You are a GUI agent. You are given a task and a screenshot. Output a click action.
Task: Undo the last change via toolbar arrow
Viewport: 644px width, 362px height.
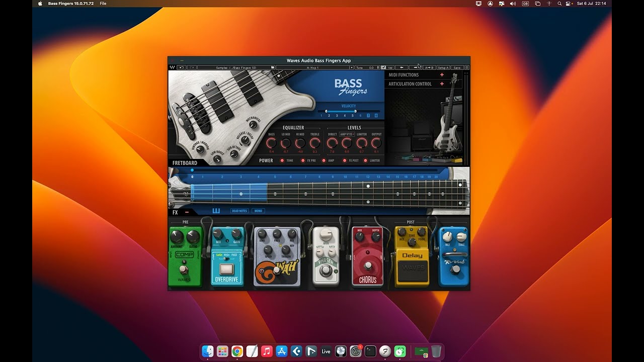[x=182, y=67]
